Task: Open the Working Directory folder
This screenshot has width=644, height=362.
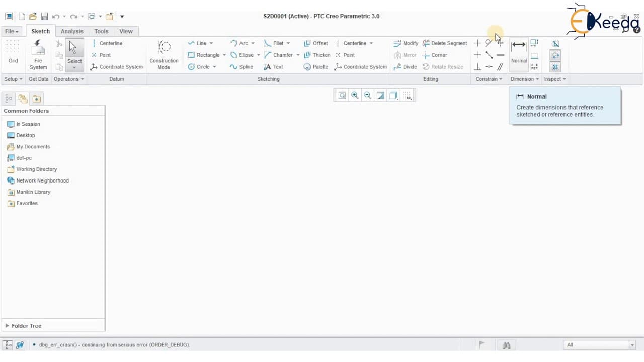Action: (x=32, y=169)
